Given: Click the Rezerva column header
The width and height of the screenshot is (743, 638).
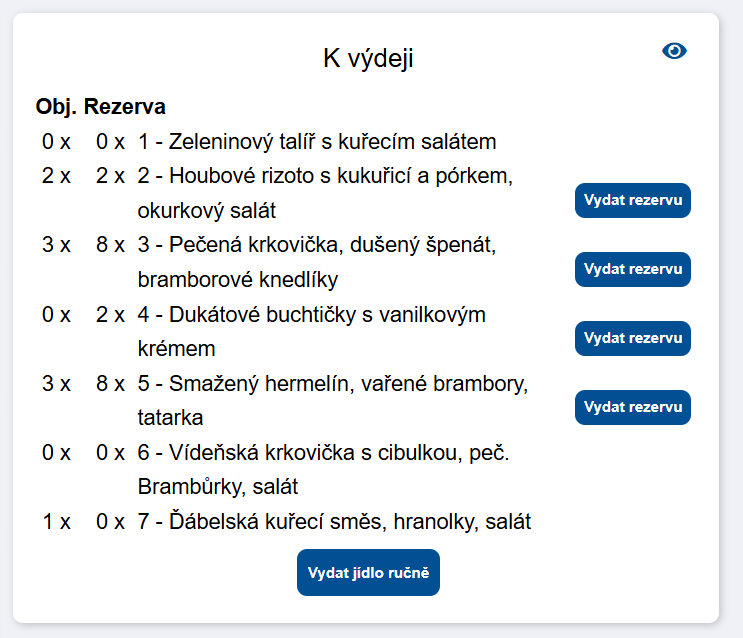Looking at the screenshot, I should point(125,106).
